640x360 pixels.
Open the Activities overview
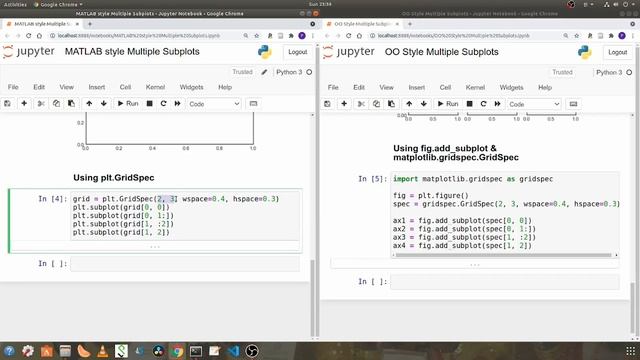point(15,4)
